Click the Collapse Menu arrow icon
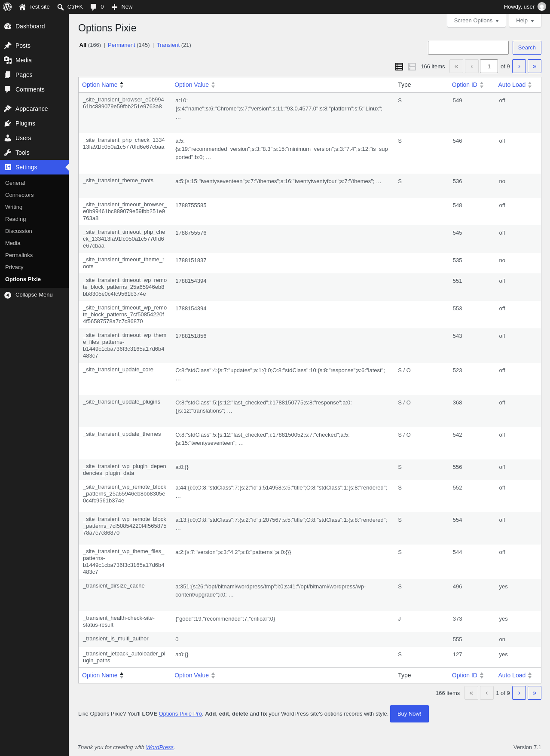The width and height of the screenshot is (550, 756). coord(8,295)
